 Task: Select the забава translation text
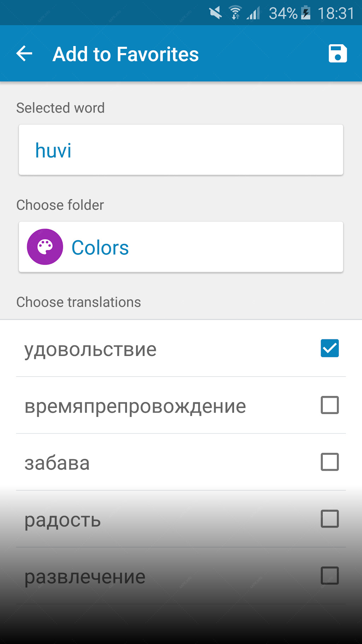57,463
